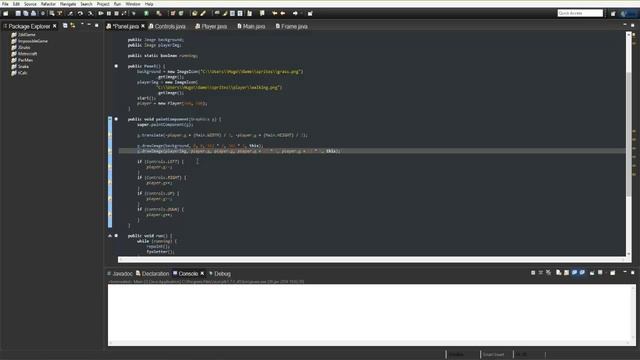
Task: Collapse all in Package Explorer
Action: pyautogui.click(x=65, y=26)
